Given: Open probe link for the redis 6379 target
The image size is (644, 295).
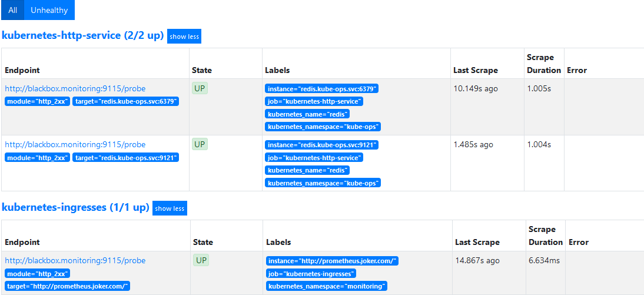Looking at the screenshot, I should [x=75, y=88].
